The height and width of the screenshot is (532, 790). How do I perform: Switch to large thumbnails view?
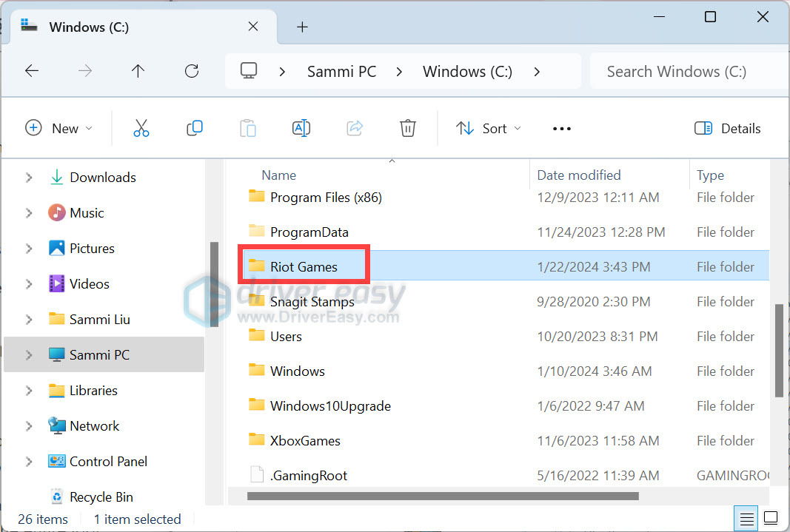tap(771, 517)
